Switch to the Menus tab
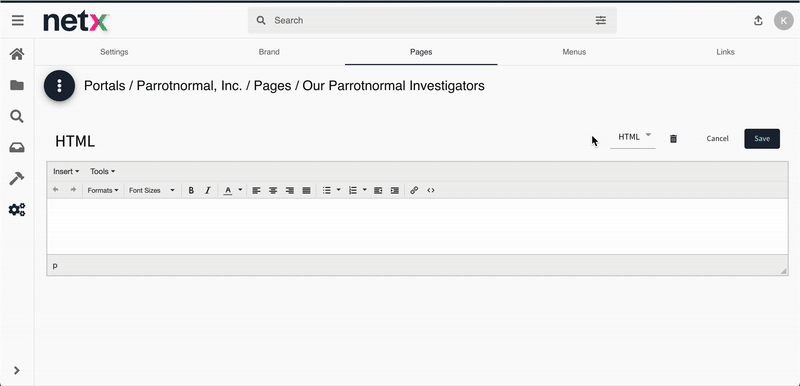800x386 pixels. click(574, 52)
